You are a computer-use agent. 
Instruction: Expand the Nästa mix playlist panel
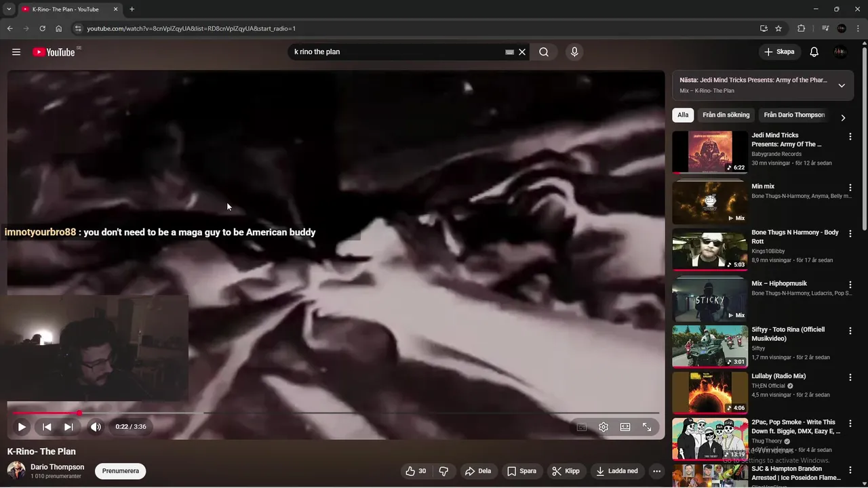coord(842,85)
